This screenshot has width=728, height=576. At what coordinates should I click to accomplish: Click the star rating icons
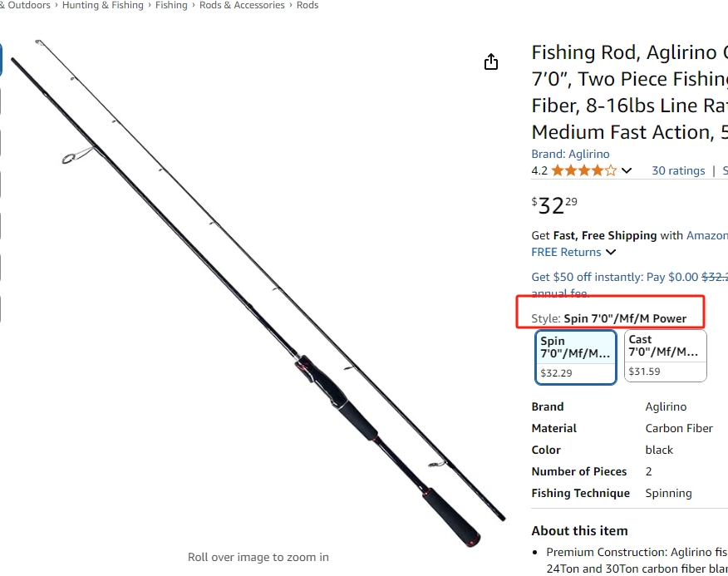(583, 170)
